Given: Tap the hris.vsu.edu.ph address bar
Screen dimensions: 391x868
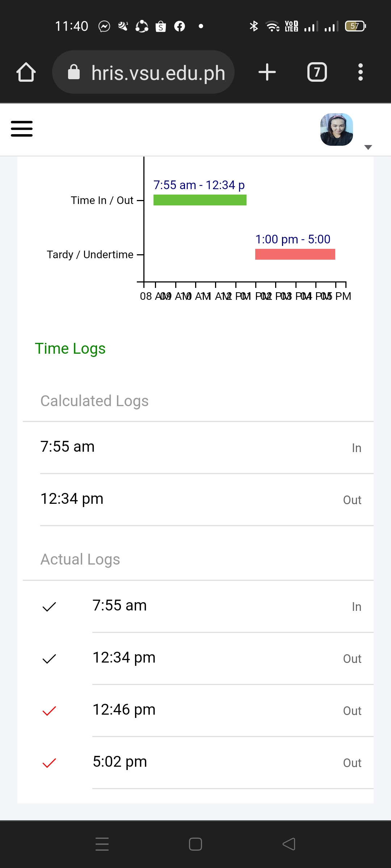Looking at the screenshot, I should (x=158, y=73).
